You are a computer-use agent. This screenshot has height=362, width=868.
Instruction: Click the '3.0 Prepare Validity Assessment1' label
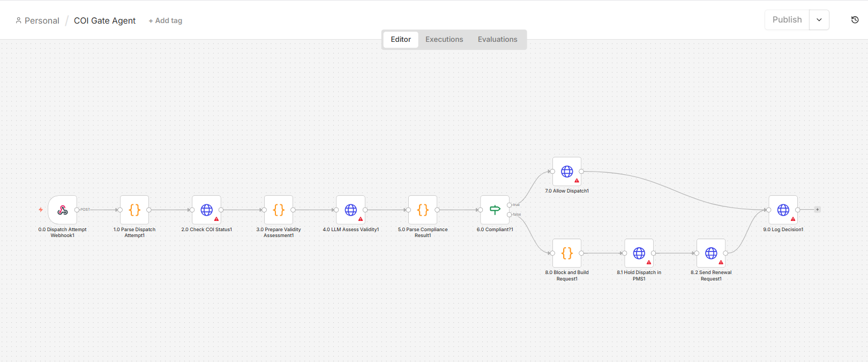[x=279, y=233]
